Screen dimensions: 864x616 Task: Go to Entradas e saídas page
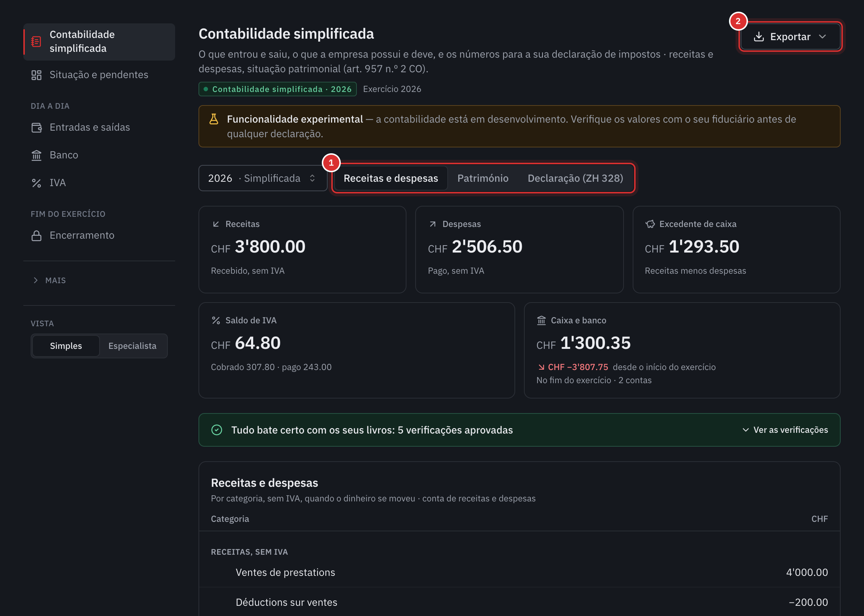[99, 127]
